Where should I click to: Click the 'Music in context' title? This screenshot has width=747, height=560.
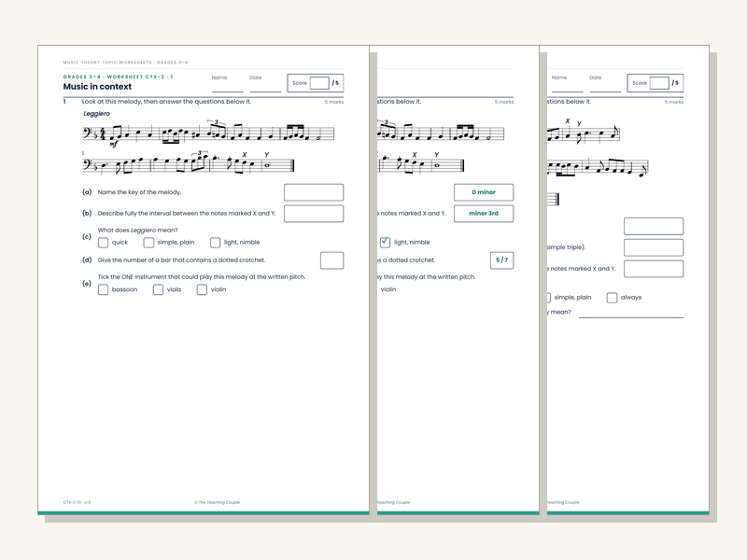coord(97,87)
